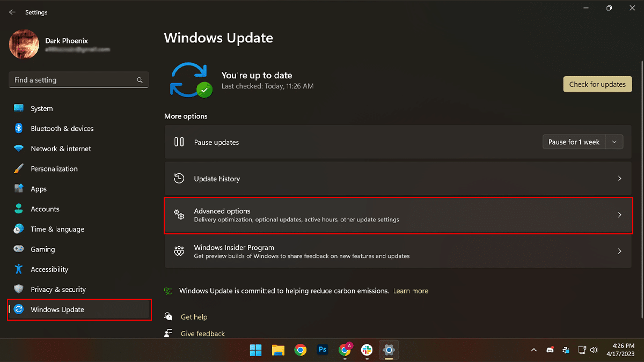Open File Explorer from taskbar
This screenshot has height=362, width=644.
click(x=278, y=350)
